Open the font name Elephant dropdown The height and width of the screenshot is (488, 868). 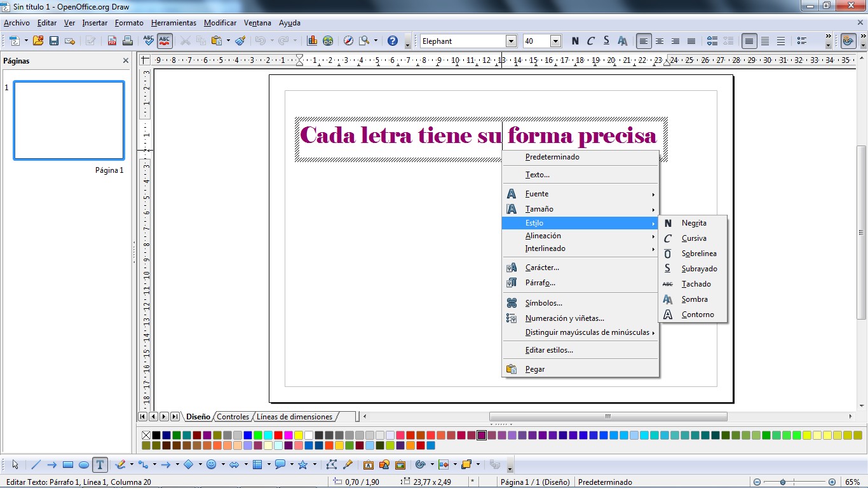point(511,41)
